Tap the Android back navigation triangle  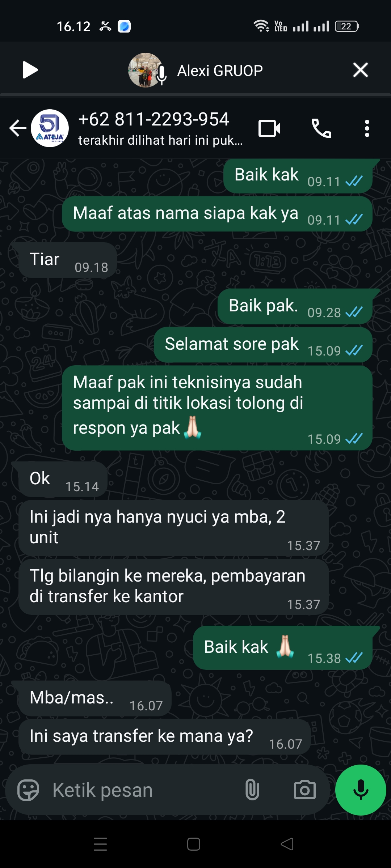(x=287, y=844)
